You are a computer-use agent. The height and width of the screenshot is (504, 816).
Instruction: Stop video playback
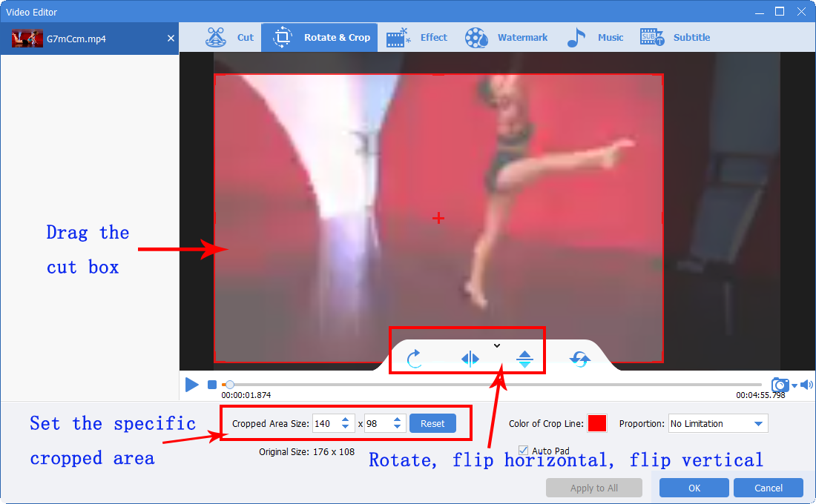coord(212,385)
